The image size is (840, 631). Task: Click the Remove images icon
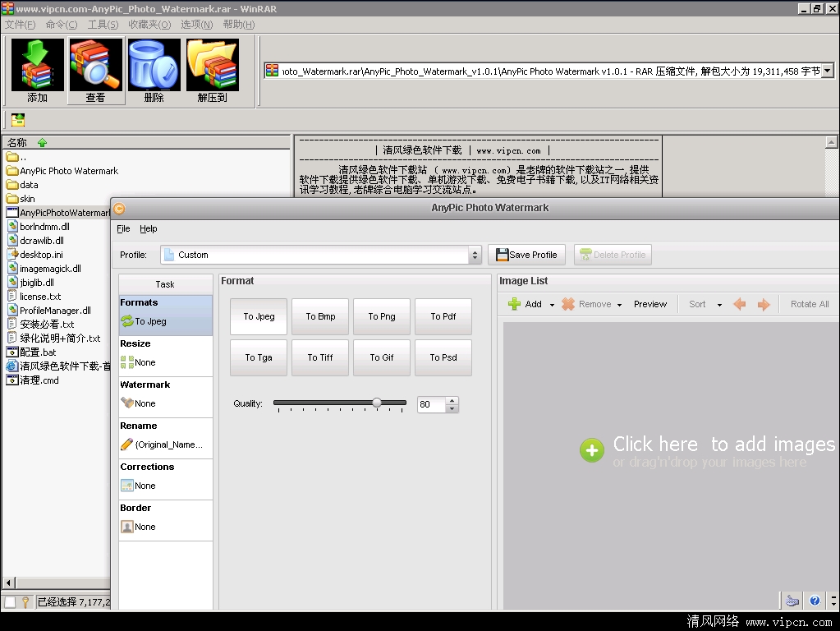568,304
